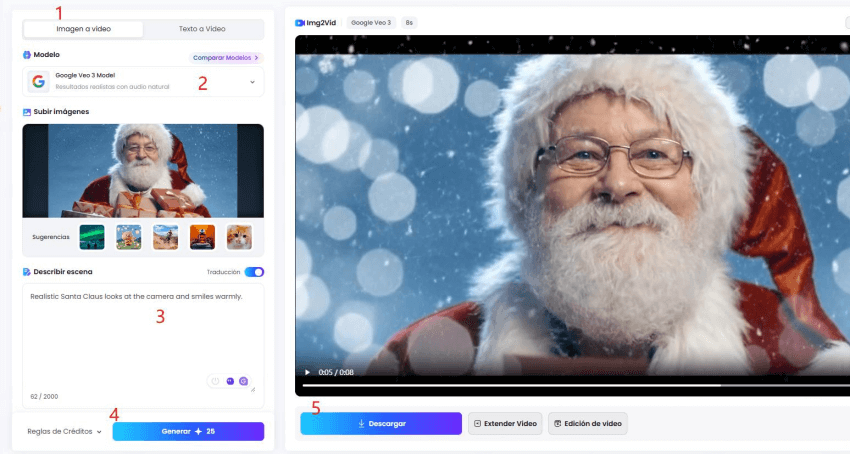This screenshot has height=454, width=850.
Task: Select the uploaded Santa Claus image
Action: pos(143,171)
